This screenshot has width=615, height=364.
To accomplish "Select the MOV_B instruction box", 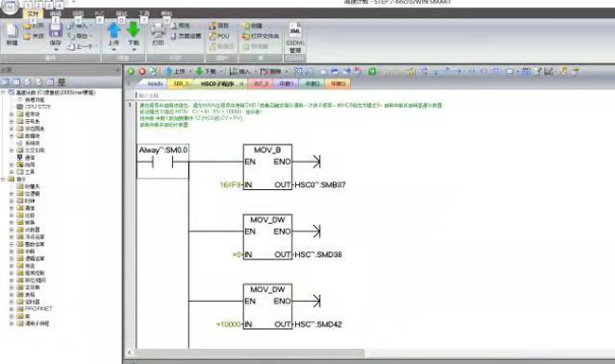I will point(268,167).
